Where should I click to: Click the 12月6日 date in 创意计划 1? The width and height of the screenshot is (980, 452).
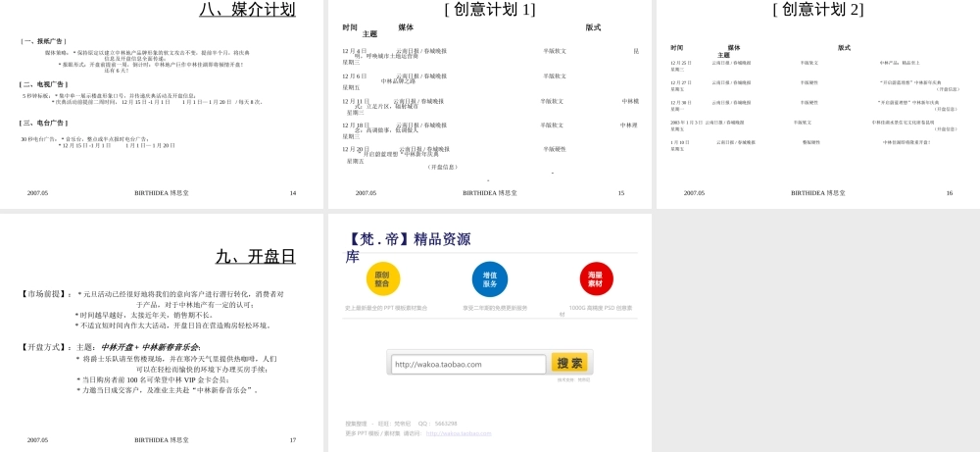tap(355, 75)
